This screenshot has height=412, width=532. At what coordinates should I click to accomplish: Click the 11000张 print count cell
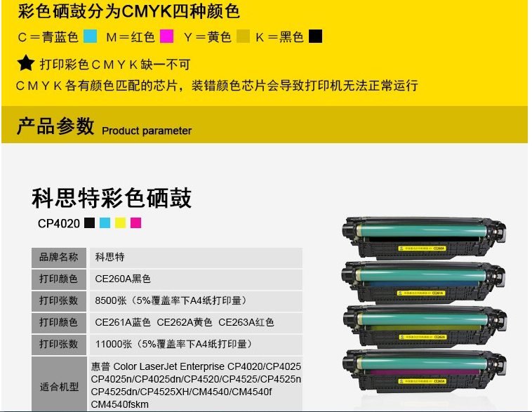point(196,344)
